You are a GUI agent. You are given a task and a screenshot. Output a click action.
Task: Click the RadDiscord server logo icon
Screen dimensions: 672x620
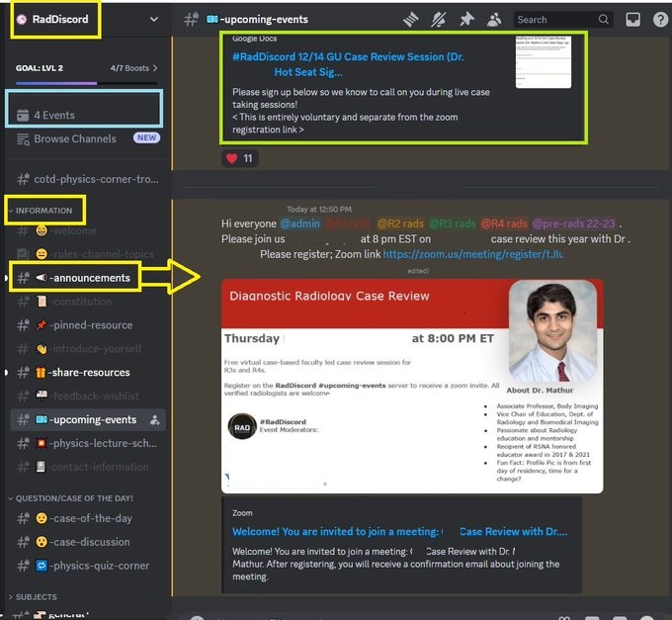coord(22,20)
